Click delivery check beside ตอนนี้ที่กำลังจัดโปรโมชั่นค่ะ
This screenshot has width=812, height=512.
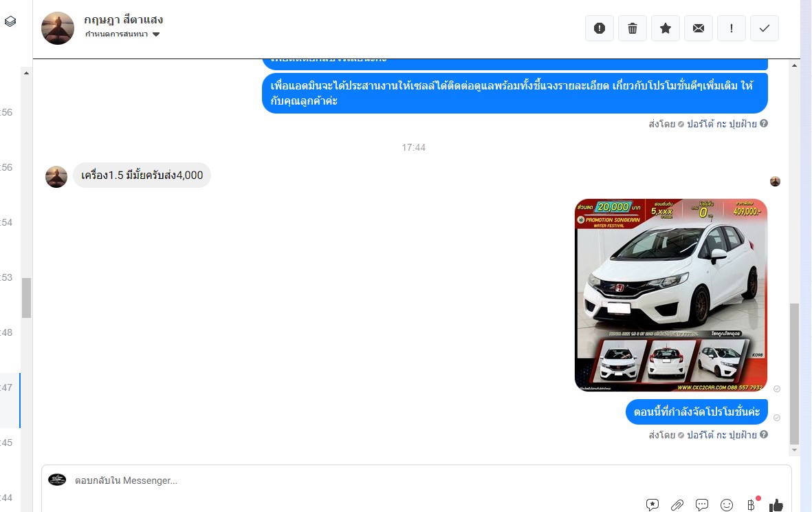(x=777, y=418)
